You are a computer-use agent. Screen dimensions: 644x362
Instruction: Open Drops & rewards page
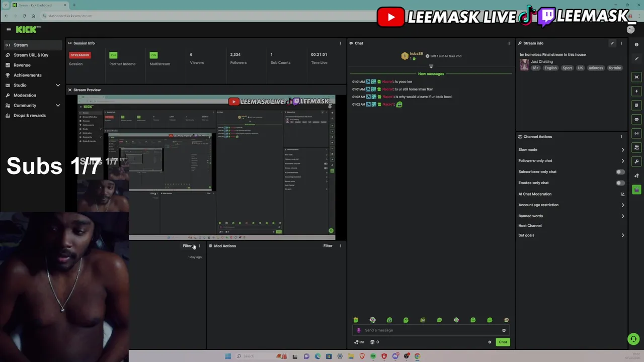(x=32, y=115)
